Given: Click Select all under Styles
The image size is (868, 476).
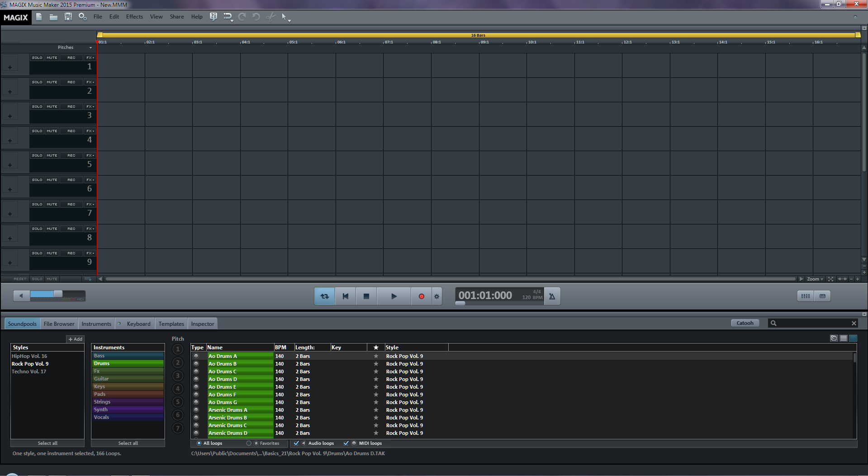Looking at the screenshot, I should click(47, 443).
